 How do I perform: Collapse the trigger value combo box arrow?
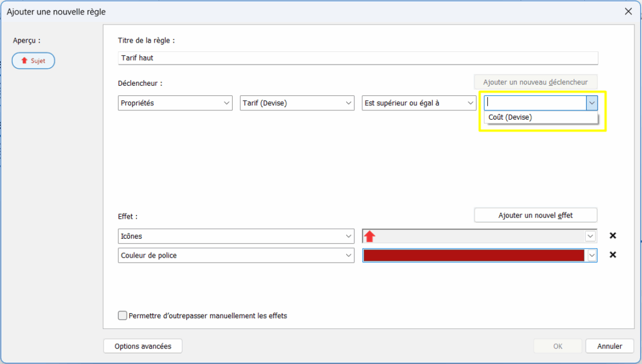pyautogui.click(x=591, y=103)
